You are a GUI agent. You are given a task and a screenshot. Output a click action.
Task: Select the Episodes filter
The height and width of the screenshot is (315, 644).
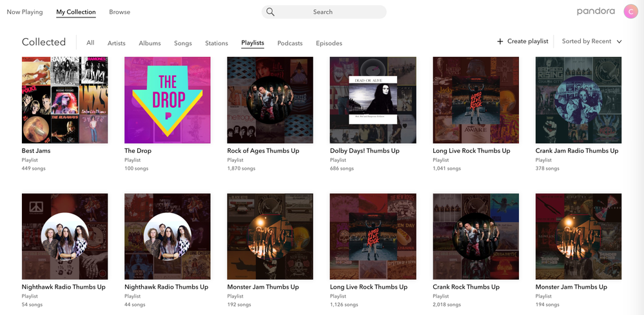click(x=329, y=43)
